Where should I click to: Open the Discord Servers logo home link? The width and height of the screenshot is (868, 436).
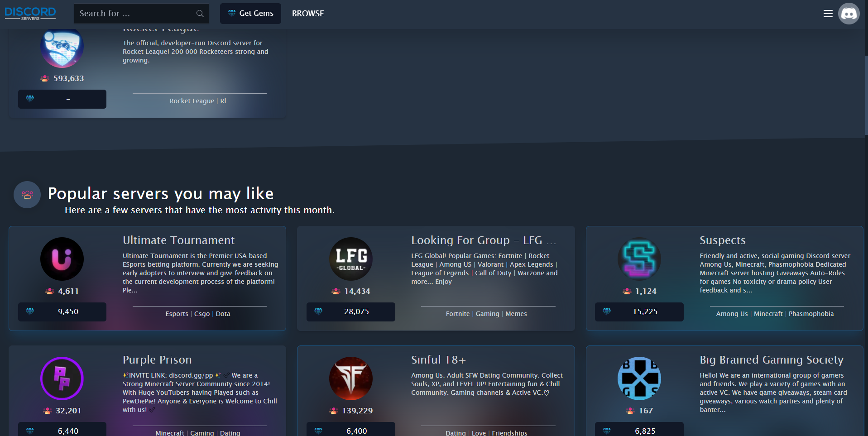30,13
